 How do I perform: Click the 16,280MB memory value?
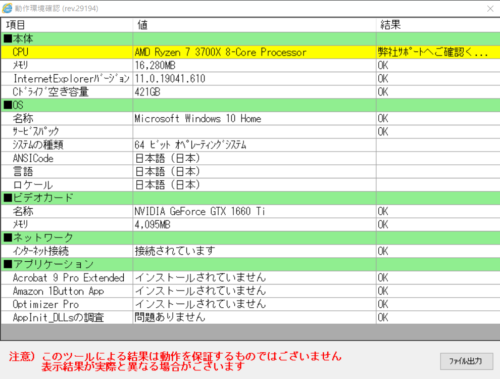click(155, 65)
